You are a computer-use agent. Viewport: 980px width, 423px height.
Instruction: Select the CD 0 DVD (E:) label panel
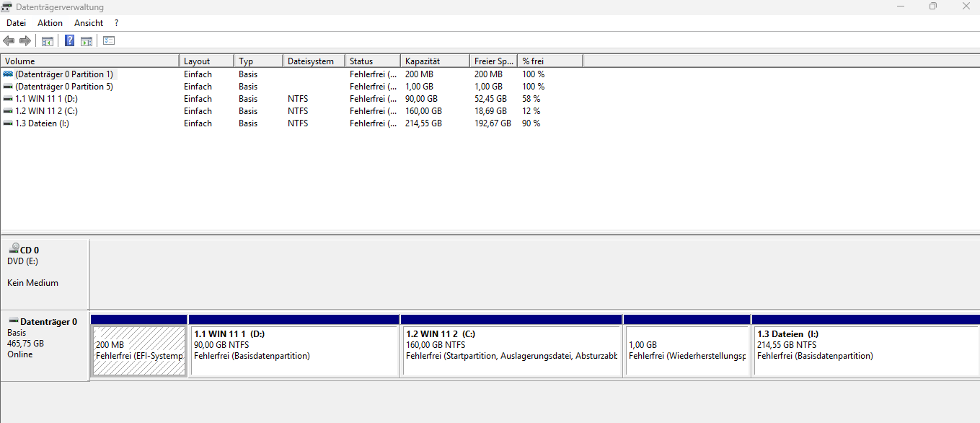(x=45, y=274)
